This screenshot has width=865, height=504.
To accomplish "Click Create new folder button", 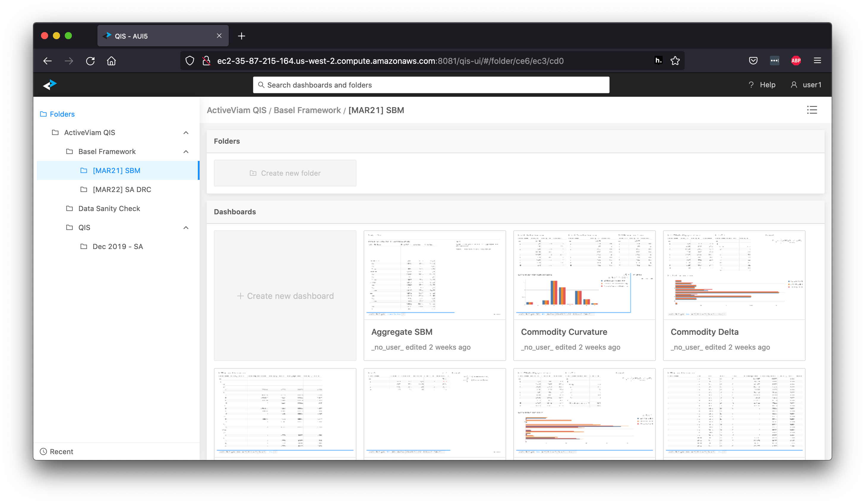I will click(285, 173).
